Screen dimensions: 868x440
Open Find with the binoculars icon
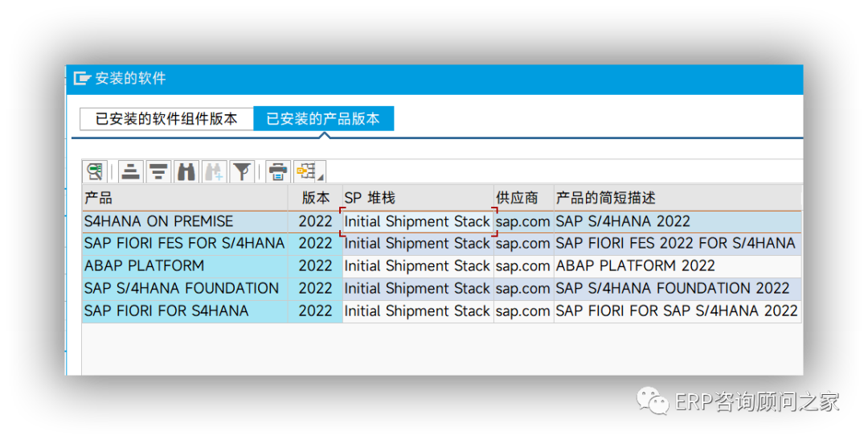click(x=186, y=171)
